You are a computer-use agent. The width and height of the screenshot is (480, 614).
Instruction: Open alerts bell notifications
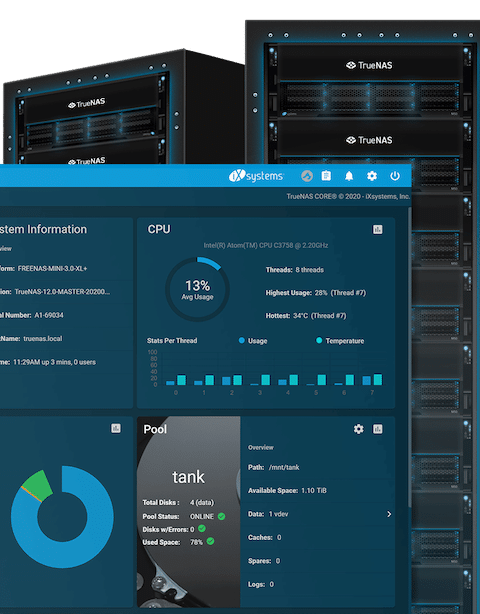349,176
